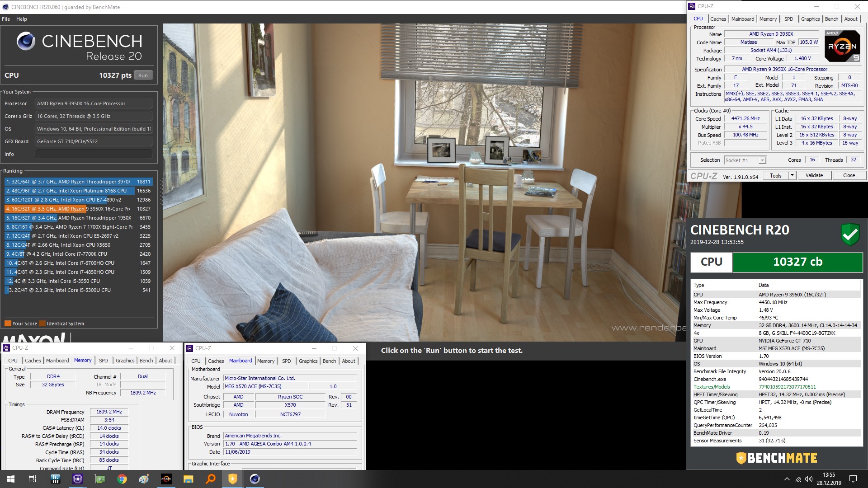Open the Ryzen Master taskbar icon
The height and width of the screenshot is (488, 868).
click(166, 479)
